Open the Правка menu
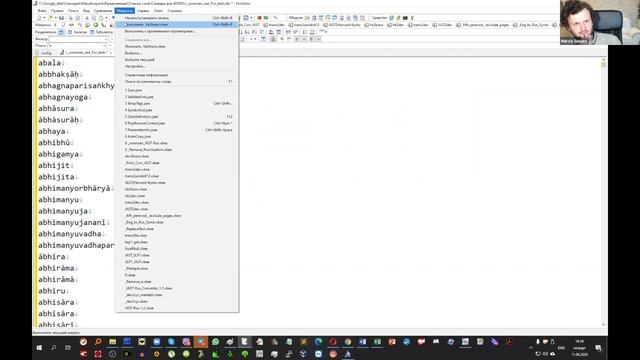This screenshot has height=360, width=640. (x=57, y=11)
